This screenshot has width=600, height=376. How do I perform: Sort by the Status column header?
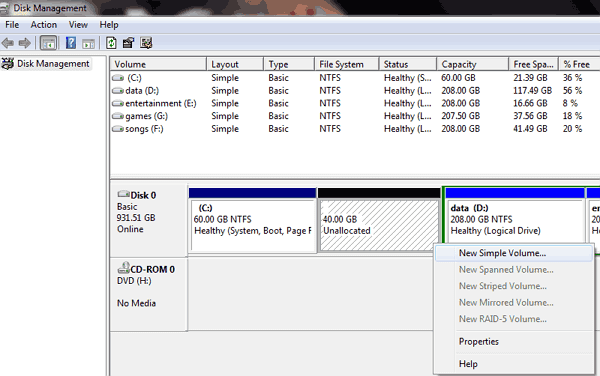click(x=408, y=64)
